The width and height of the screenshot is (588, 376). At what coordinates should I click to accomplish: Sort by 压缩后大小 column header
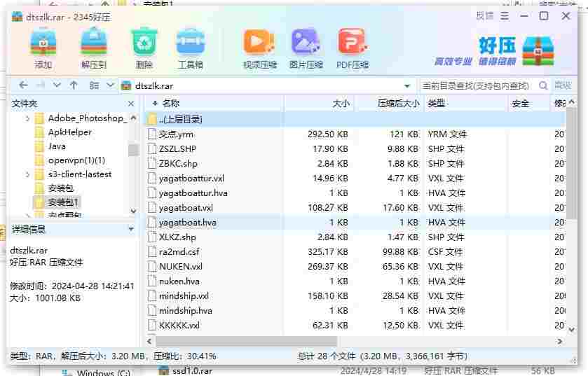398,104
